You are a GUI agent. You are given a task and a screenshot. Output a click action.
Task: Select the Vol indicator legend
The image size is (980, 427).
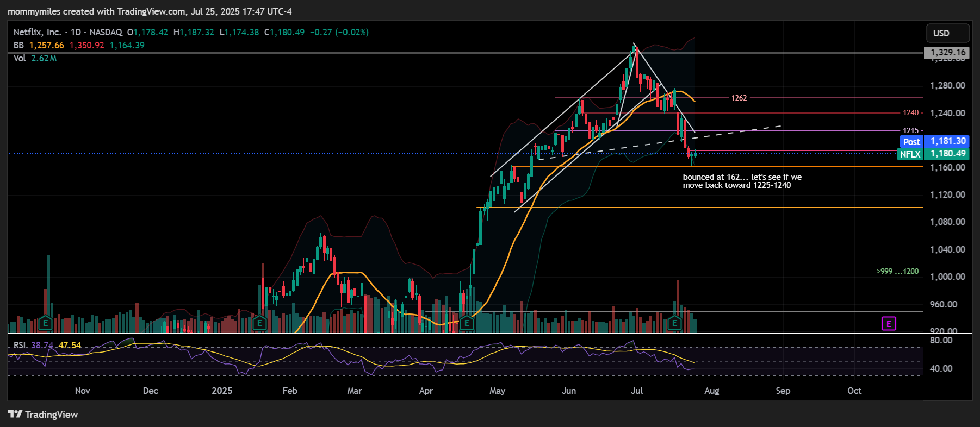pyautogui.click(x=20, y=58)
